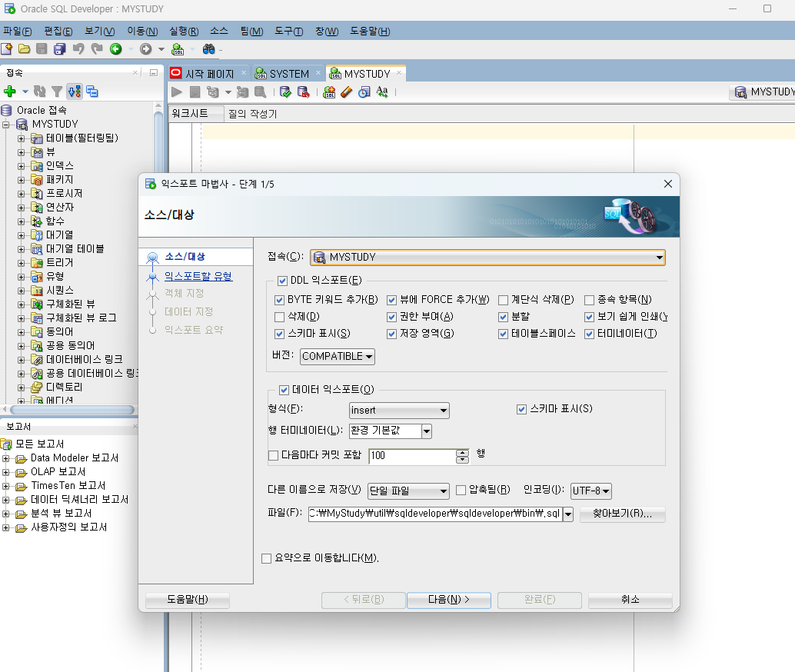Click the binoculars Find DB Object icon

(208, 48)
